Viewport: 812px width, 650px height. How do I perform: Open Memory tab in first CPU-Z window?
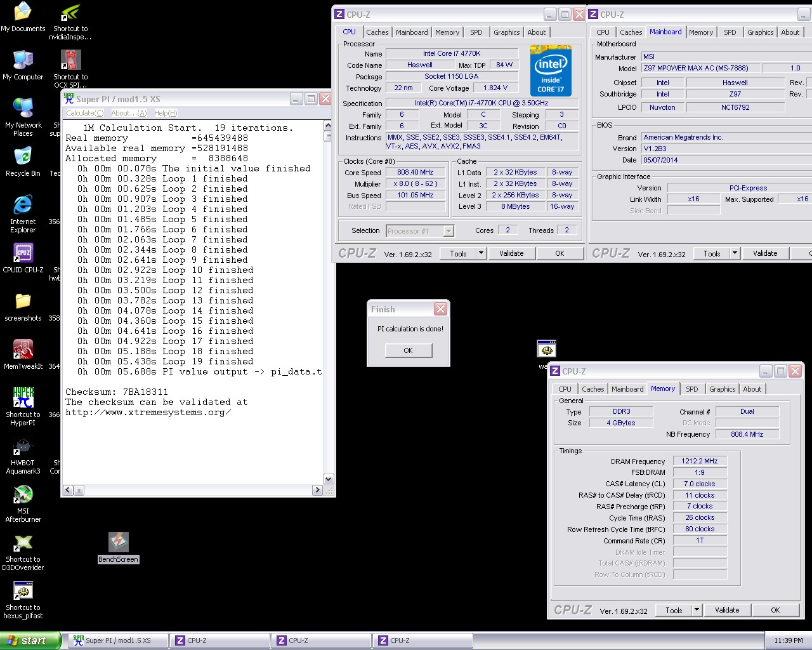coord(447,32)
